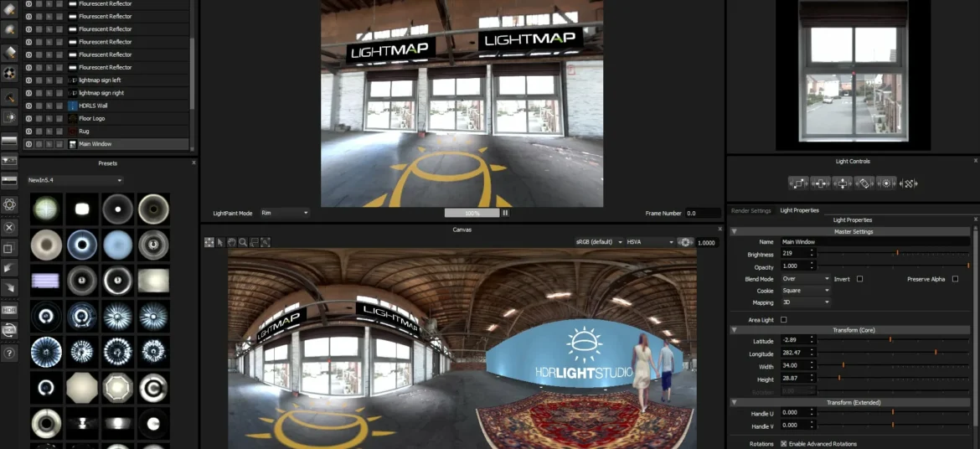The image size is (980, 449).
Task: Open the sRGB (default) color space dropdown
Action: (599, 242)
